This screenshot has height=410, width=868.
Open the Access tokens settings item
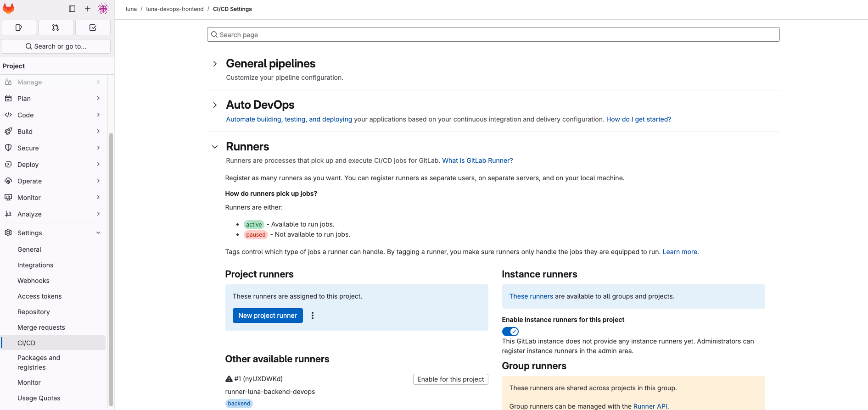point(39,296)
